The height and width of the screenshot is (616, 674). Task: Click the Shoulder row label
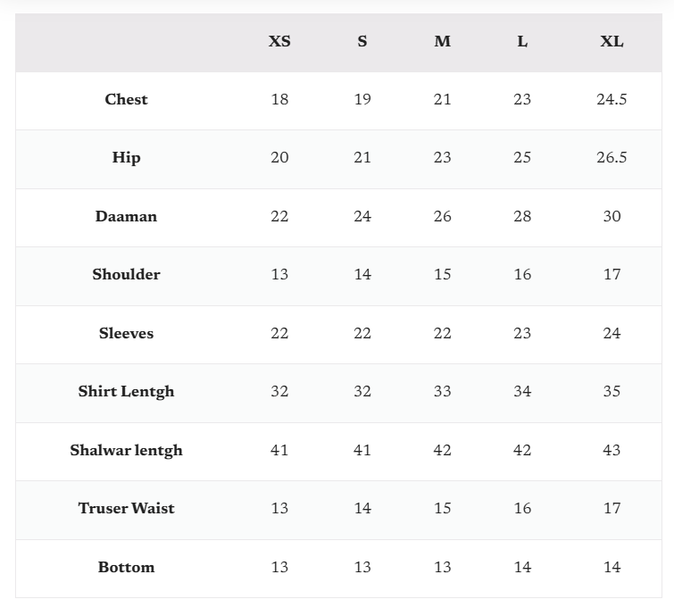click(x=126, y=274)
